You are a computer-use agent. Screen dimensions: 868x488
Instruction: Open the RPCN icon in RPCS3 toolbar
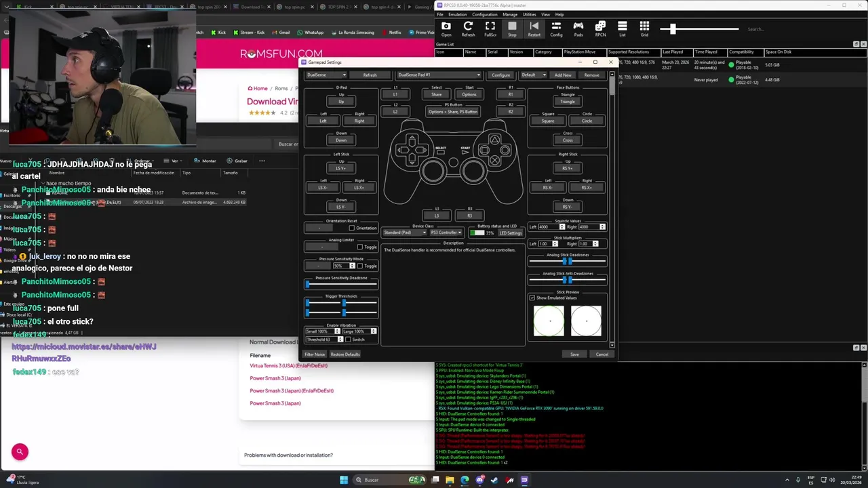(600, 28)
